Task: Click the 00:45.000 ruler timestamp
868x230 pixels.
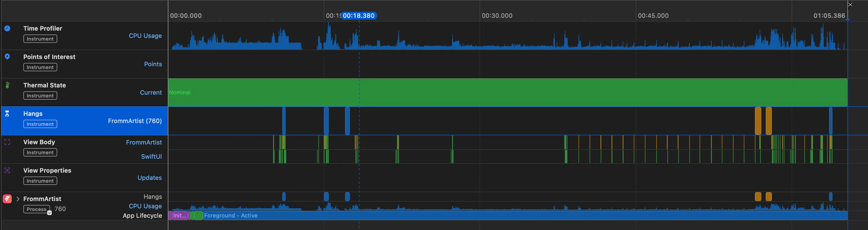Action: tap(653, 16)
